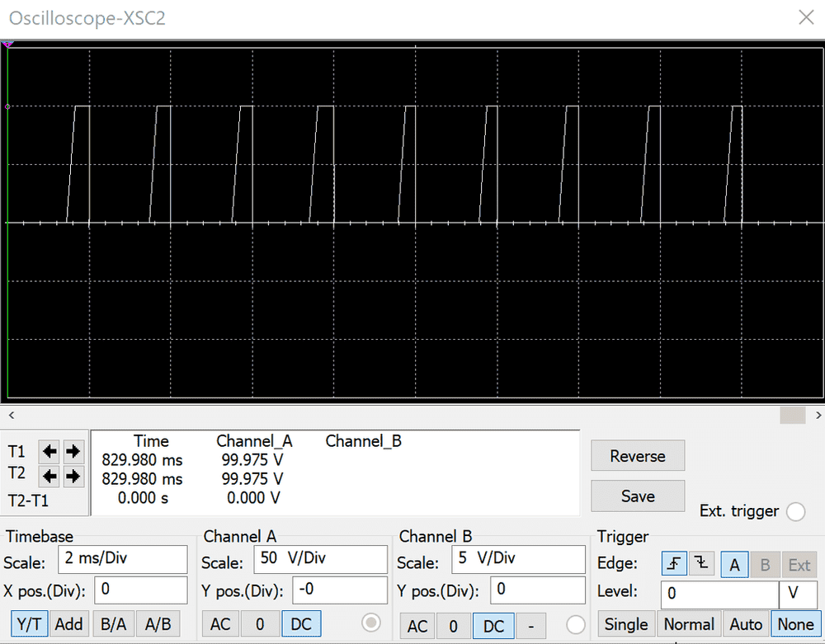Click T1 cursor left arrow
Image resolution: width=825 pixels, height=644 pixels.
coord(50,451)
